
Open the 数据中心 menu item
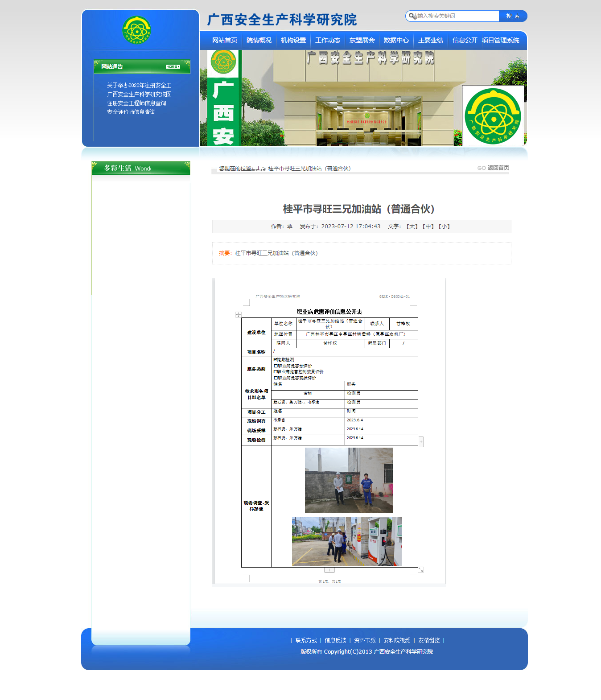(x=396, y=40)
